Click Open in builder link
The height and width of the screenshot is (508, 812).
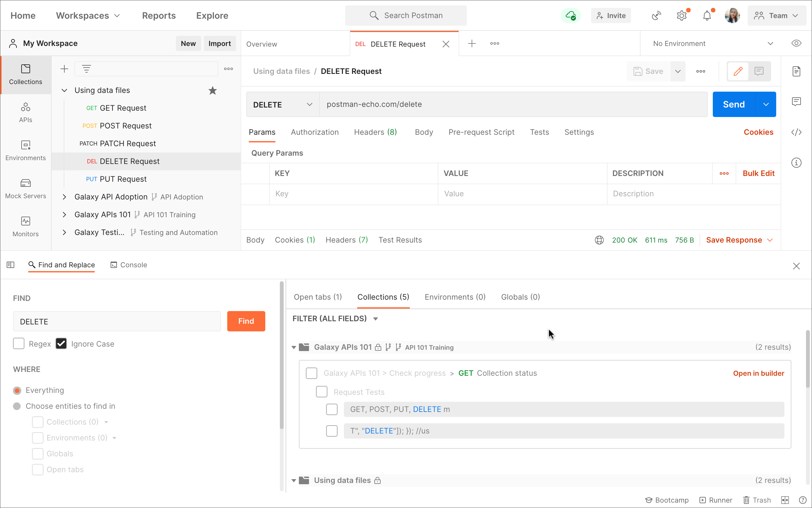tap(758, 373)
